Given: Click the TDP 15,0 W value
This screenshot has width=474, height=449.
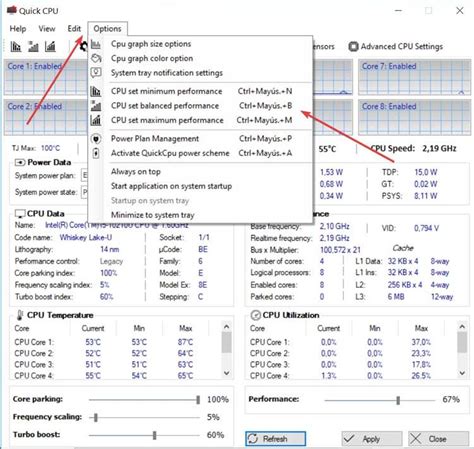Looking at the screenshot, I should 426,172.
